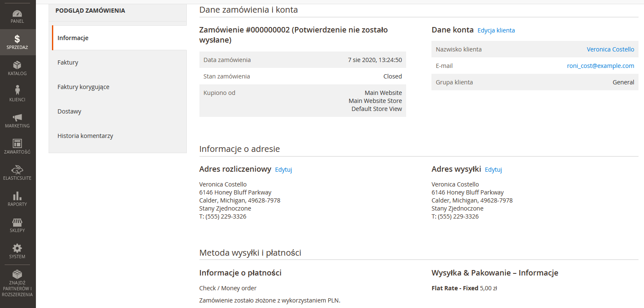The width and height of the screenshot is (644, 308).
Task: Open the Klienci person icon
Action: coord(17,91)
